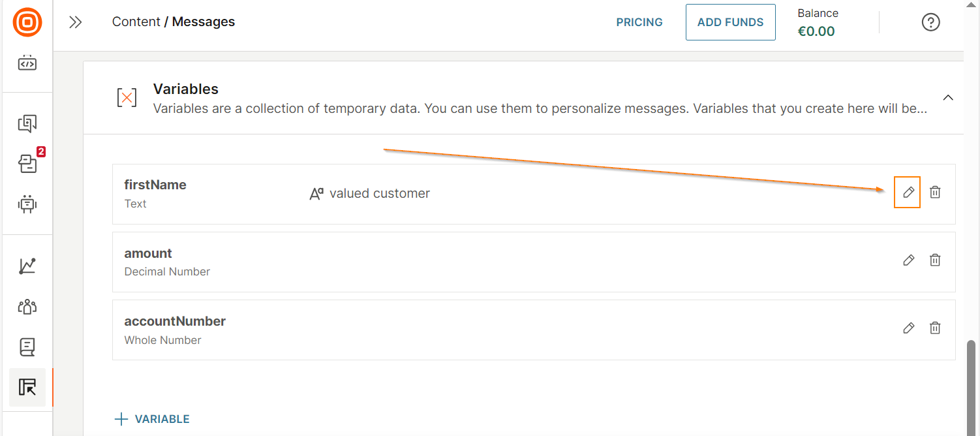Screen dimensions: 980x436
Task: Delete the amount variable
Action: point(935,260)
